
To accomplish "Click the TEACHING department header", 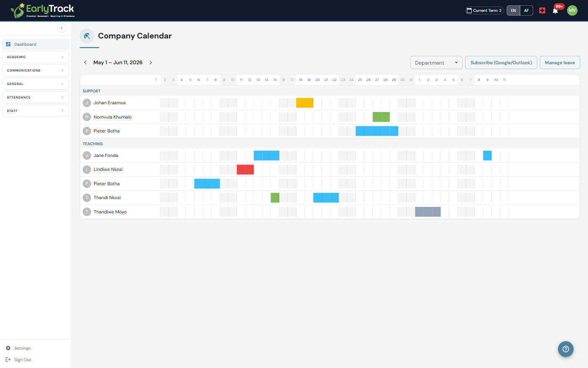I will point(93,144).
